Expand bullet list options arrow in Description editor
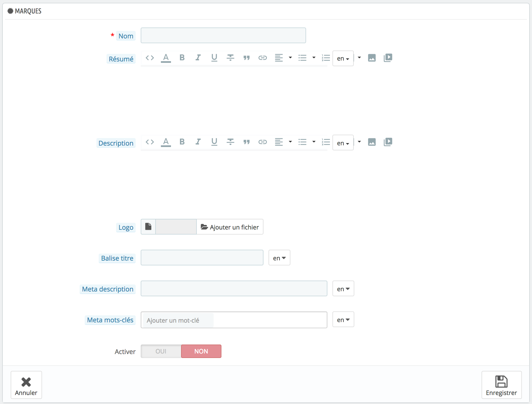Image resolution: width=532 pixels, height=404 pixels. point(314,142)
